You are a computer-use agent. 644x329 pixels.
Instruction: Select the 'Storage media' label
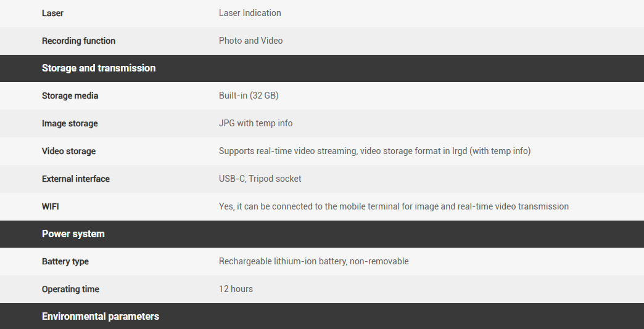(x=70, y=95)
